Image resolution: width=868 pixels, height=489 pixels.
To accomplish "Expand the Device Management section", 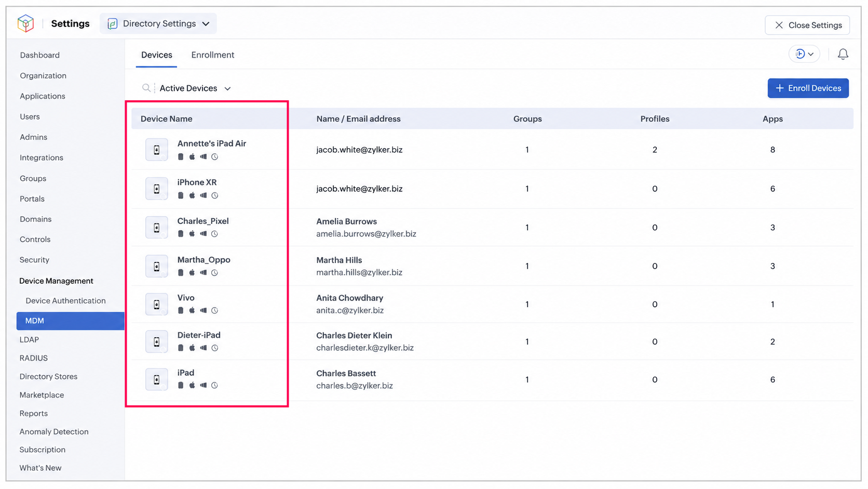I will tap(56, 281).
